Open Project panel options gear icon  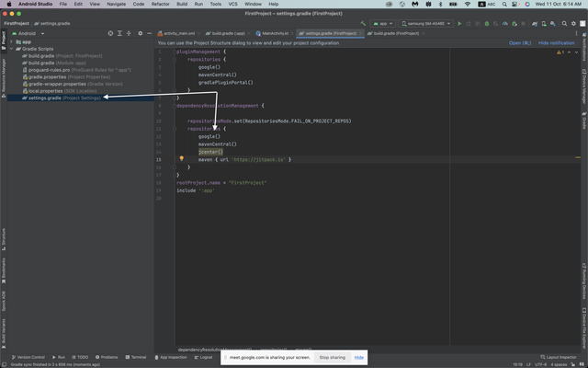click(x=141, y=33)
